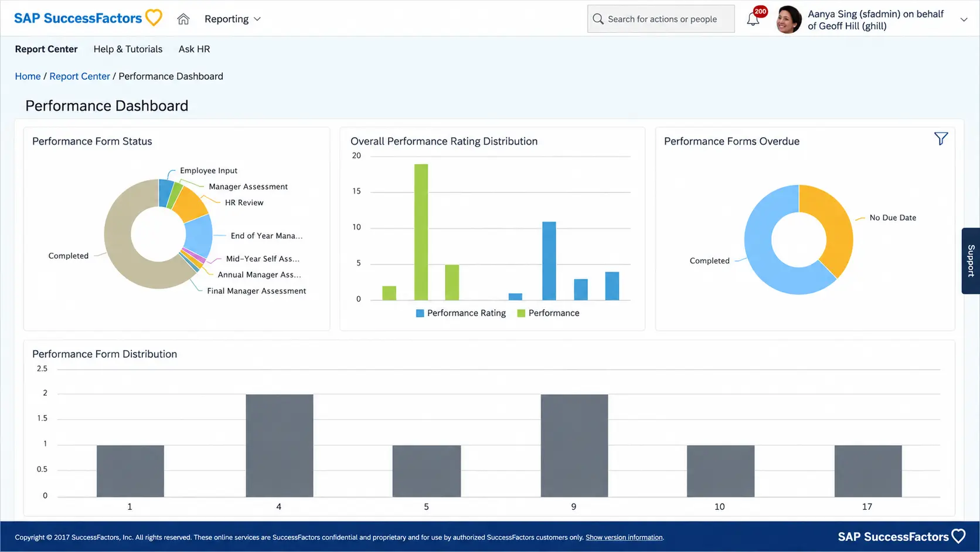Click the Mid-Year Self Ass... label
980x552 pixels.
tap(263, 259)
